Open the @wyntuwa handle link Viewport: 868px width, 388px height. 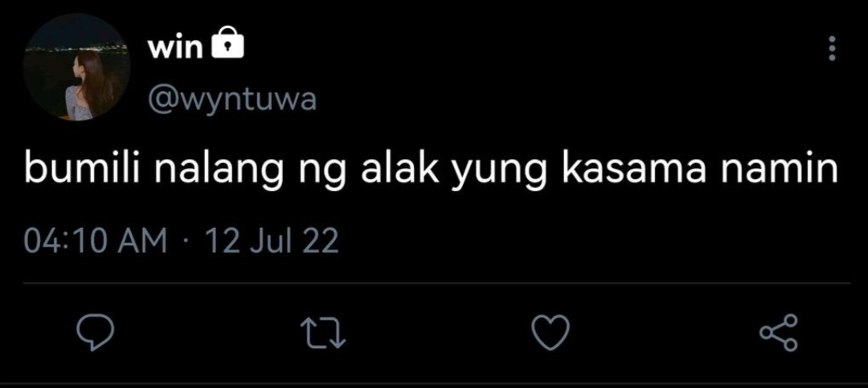pyautogui.click(x=231, y=100)
